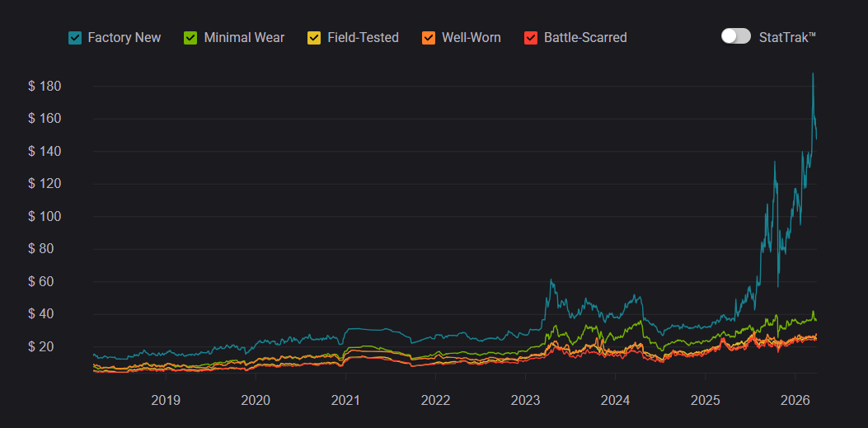Click the $ 100 price axis label
The image size is (868, 428).
click(45, 217)
